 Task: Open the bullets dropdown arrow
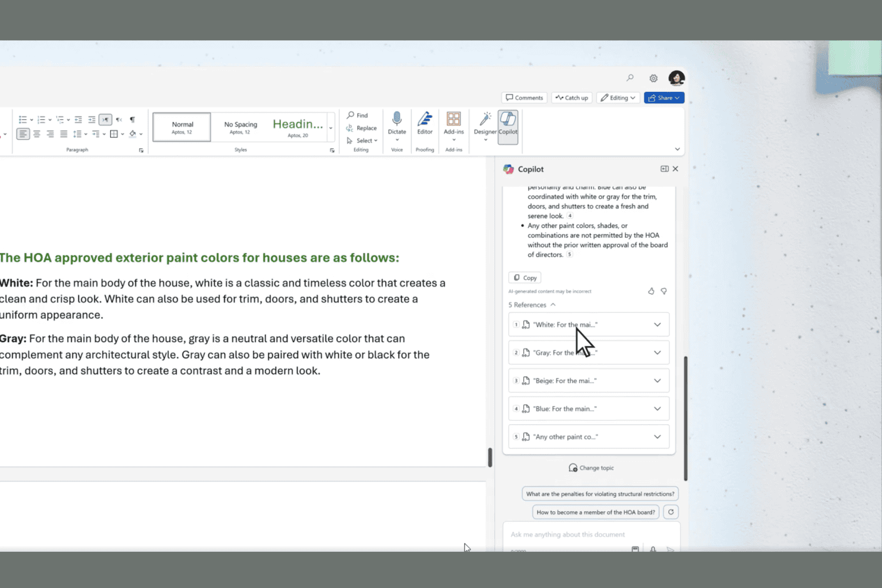[31, 120]
